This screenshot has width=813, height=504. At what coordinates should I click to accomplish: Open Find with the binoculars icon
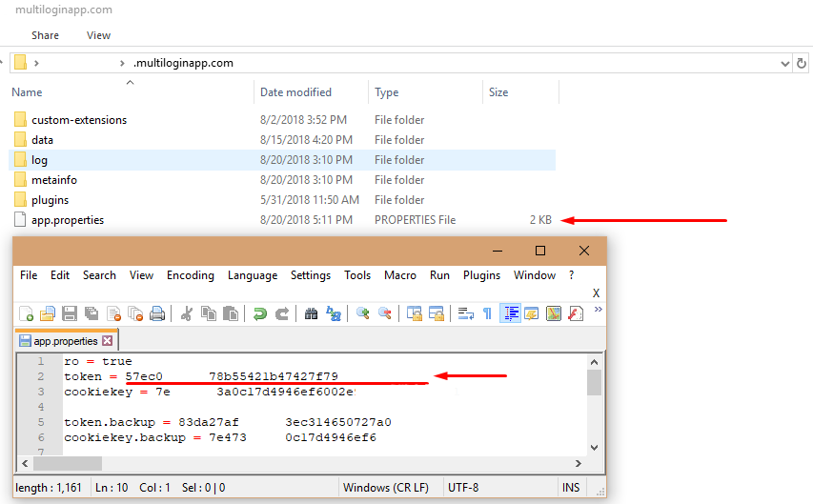click(x=311, y=313)
